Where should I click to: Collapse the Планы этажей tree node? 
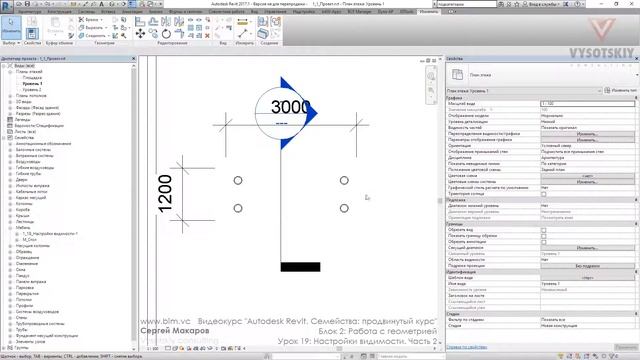[x=10, y=71]
